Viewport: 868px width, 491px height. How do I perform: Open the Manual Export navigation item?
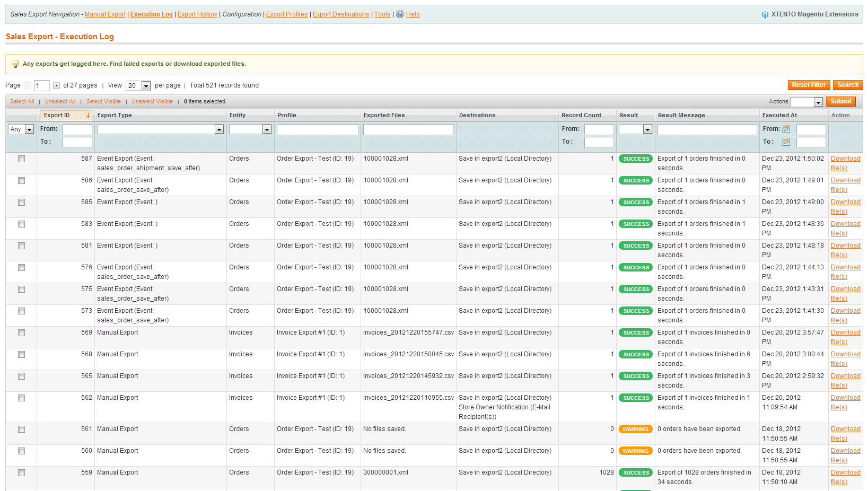click(x=105, y=14)
